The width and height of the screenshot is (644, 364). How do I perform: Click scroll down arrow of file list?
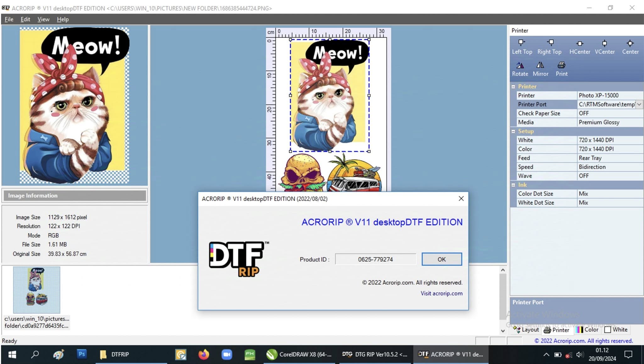click(503, 331)
